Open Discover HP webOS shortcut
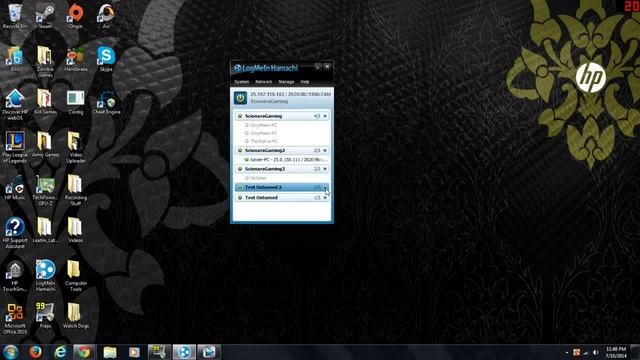 click(x=15, y=105)
